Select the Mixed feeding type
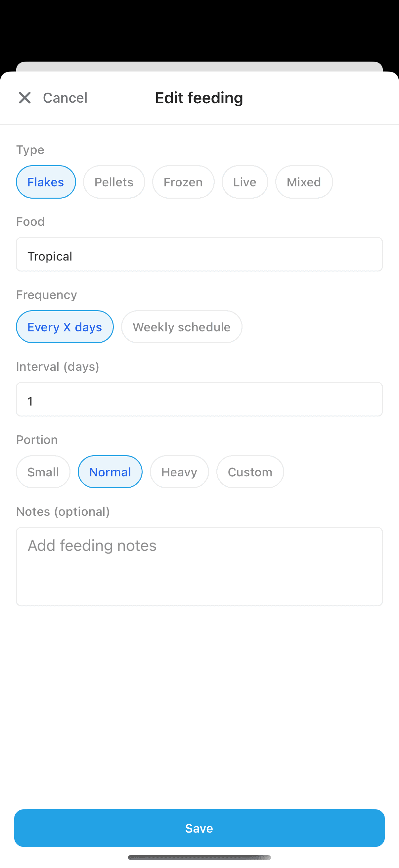 click(304, 182)
